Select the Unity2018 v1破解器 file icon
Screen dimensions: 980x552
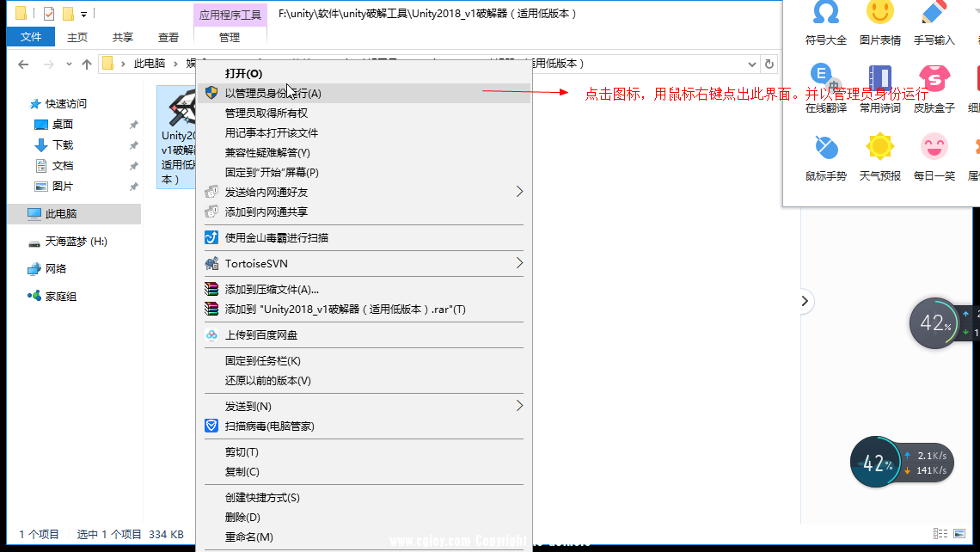click(x=177, y=137)
